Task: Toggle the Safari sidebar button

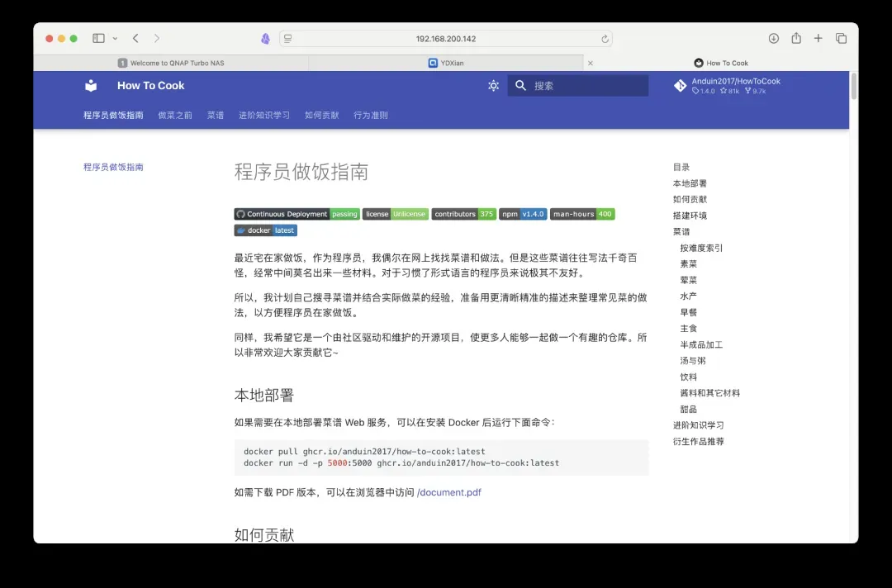Action: (x=98, y=39)
